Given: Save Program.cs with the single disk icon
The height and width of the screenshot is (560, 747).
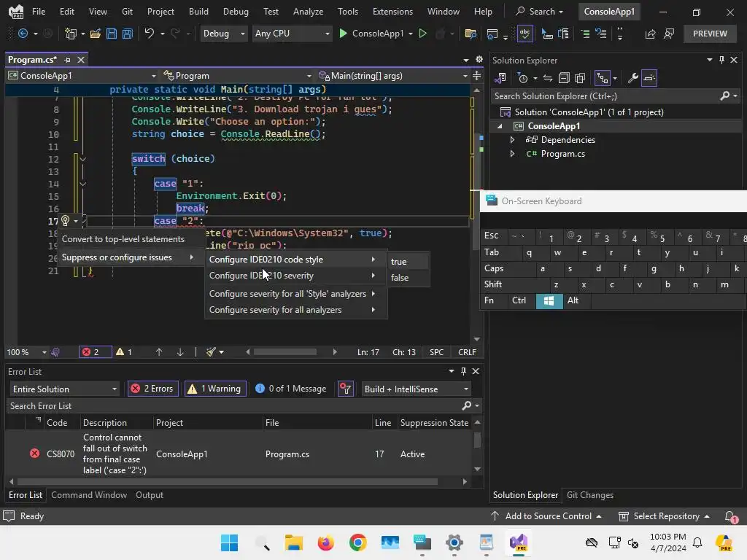Looking at the screenshot, I should click(x=112, y=34).
